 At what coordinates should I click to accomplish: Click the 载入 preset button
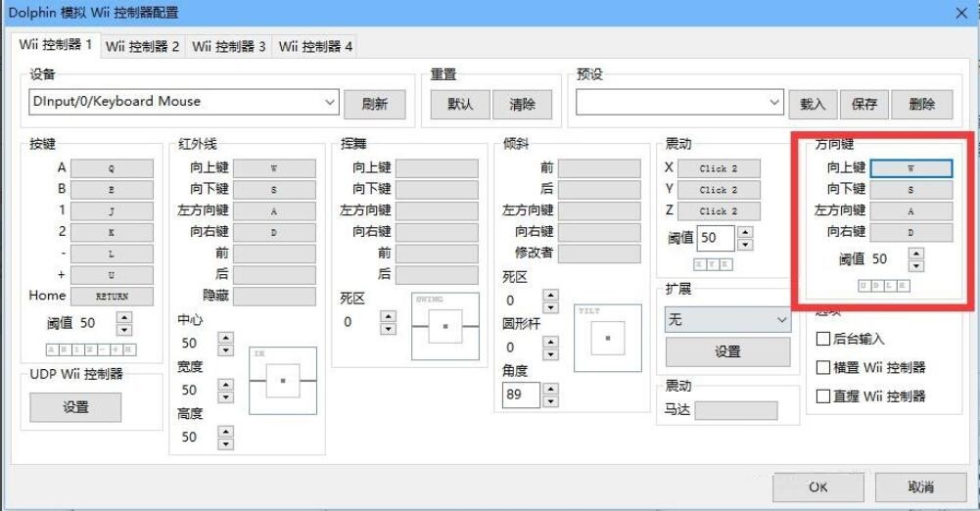pyautogui.click(x=813, y=105)
